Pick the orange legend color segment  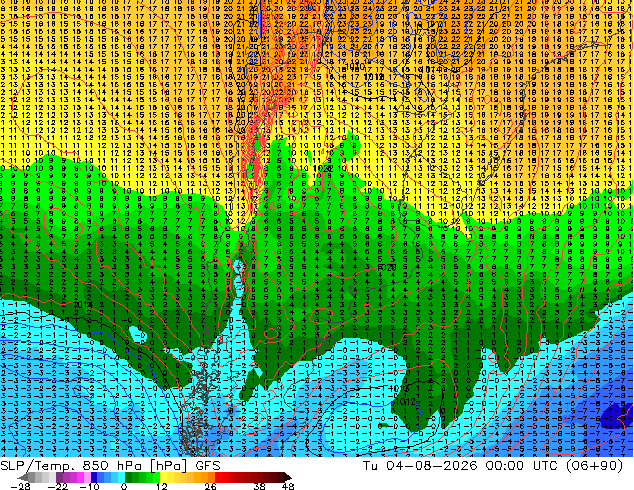[x=204, y=477]
